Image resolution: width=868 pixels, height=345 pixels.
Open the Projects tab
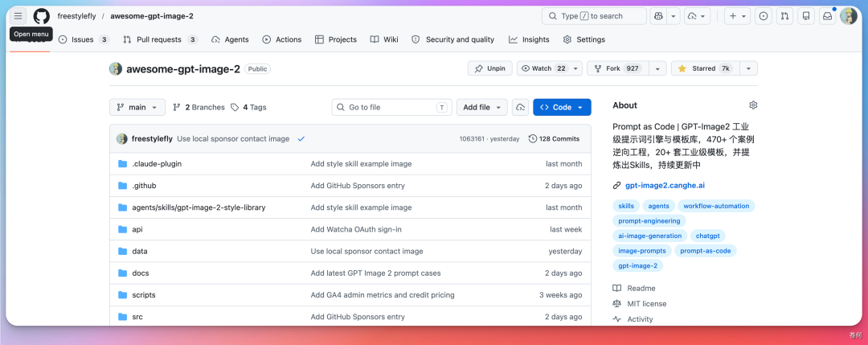335,39
